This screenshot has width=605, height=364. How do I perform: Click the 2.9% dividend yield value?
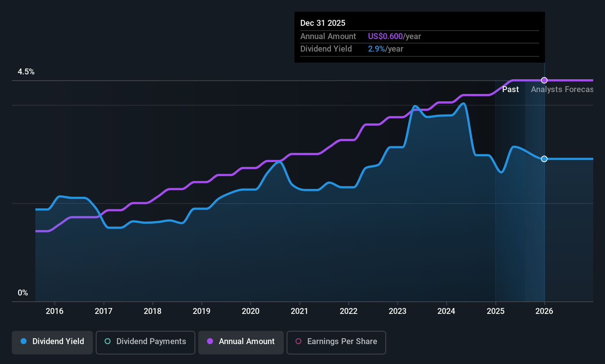pos(377,49)
